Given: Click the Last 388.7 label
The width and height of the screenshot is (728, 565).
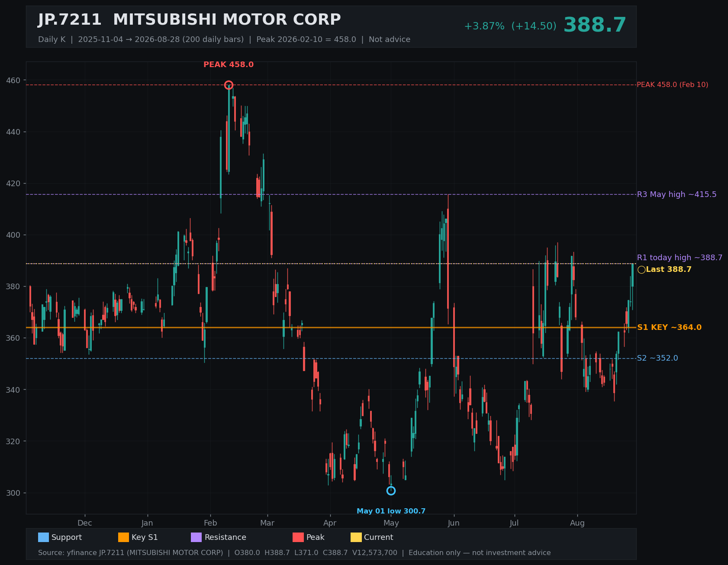Looking at the screenshot, I should [669, 269].
